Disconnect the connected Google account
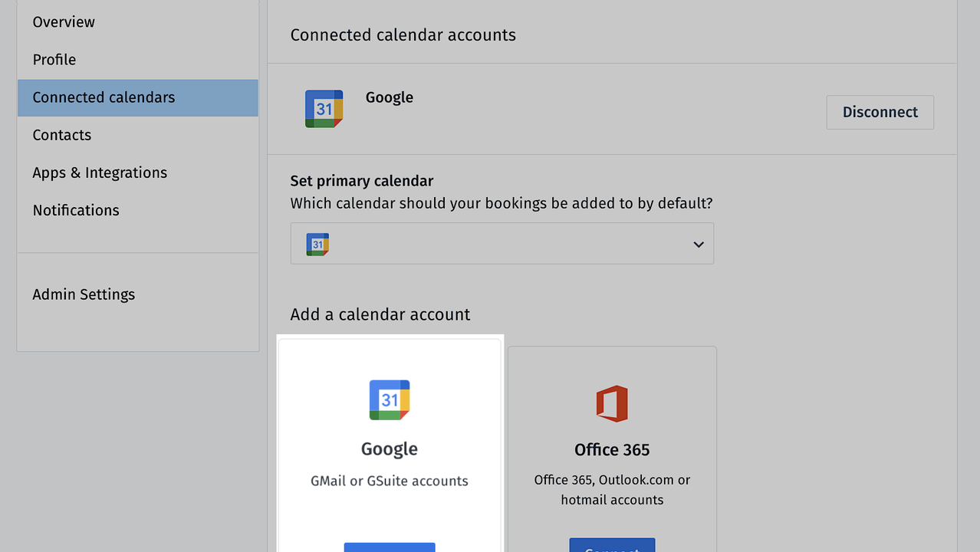Screen dimensions: 980x552 (879, 112)
